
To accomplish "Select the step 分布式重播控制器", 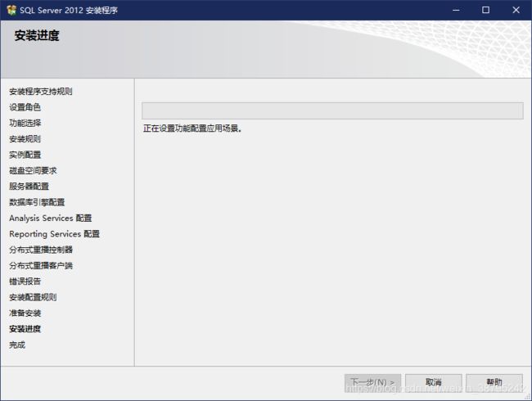I will click(41, 250).
